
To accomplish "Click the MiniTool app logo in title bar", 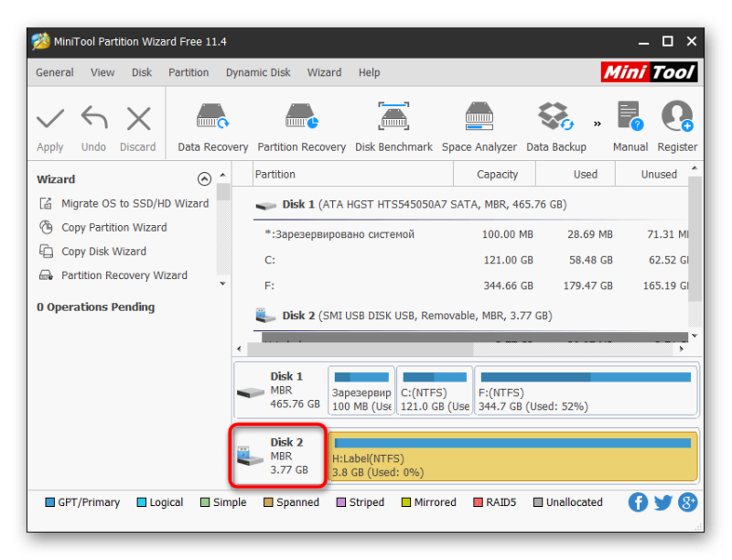I will tap(41, 41).
